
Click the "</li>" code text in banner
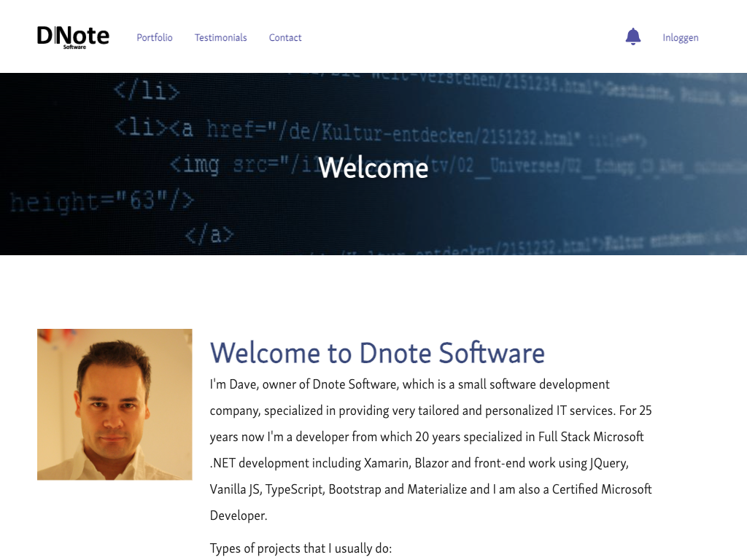coord(147,92)
